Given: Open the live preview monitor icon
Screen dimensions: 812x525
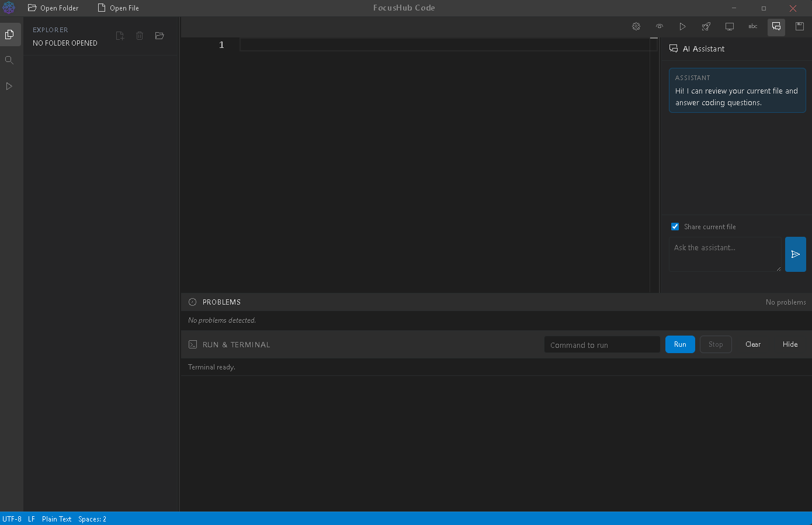Looking at the screenshot, I should [729, 26].
